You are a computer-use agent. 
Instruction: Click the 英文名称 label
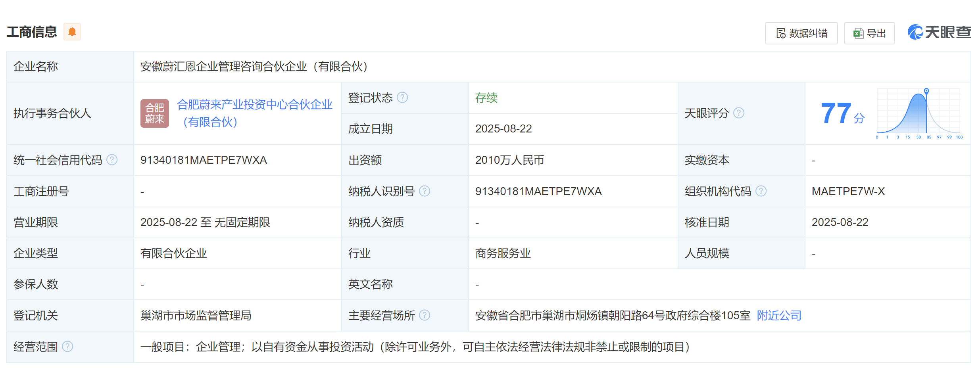371,284
